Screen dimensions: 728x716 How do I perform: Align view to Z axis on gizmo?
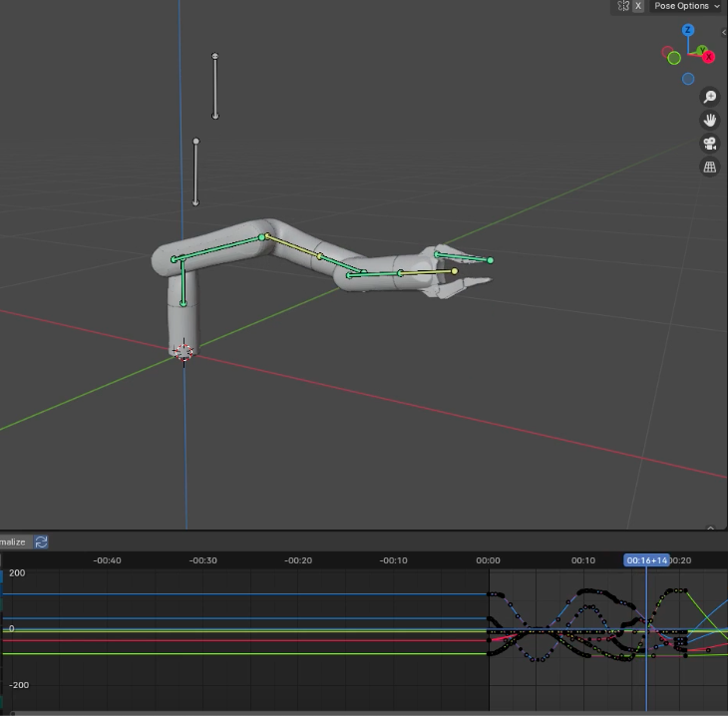point(687,31)
